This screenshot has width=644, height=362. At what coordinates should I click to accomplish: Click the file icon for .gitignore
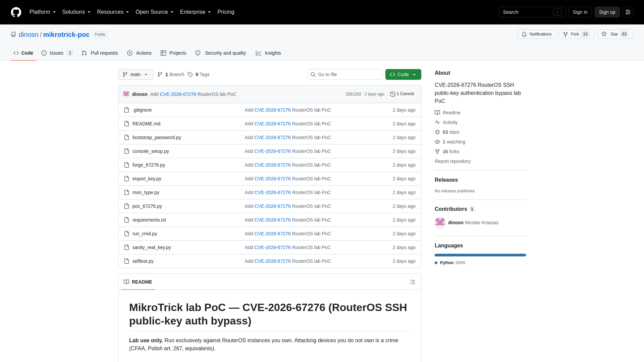click(126, 110)
